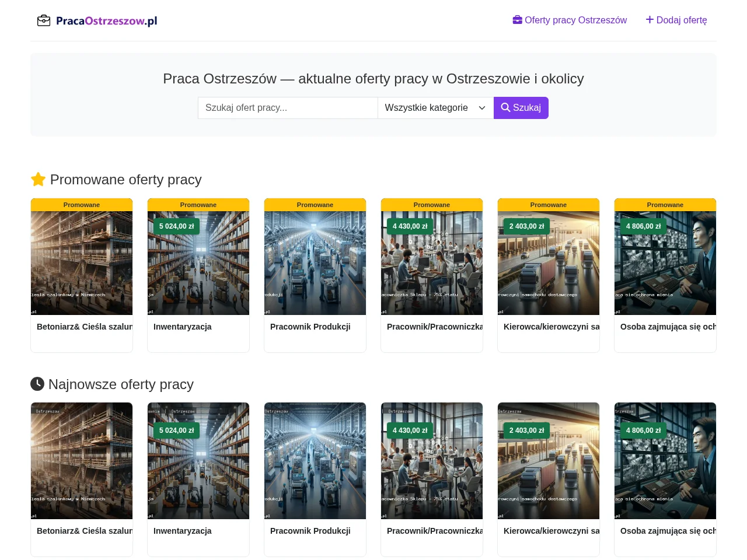The image size is (747, 560).
Task: Open newest Osoba zajmująca się offer image
Action: pos(665,461)
